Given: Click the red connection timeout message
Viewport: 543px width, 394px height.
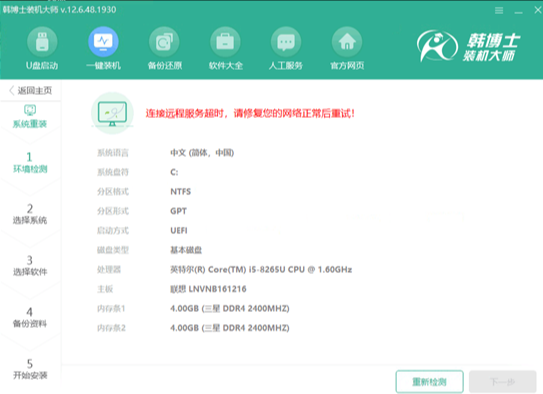Looking at the screenshot, I should [x=250, y=114].
